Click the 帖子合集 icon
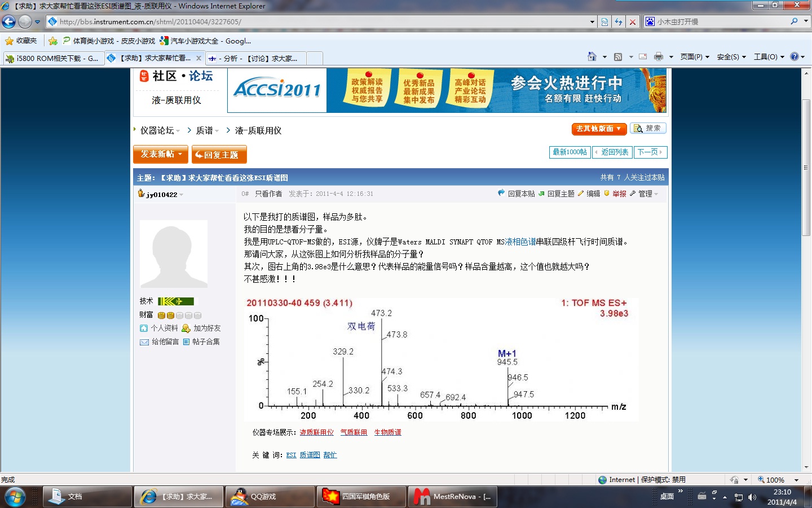The width and height of the screenshot is (812, 508). pyautogui.click(x=186, y=341)
